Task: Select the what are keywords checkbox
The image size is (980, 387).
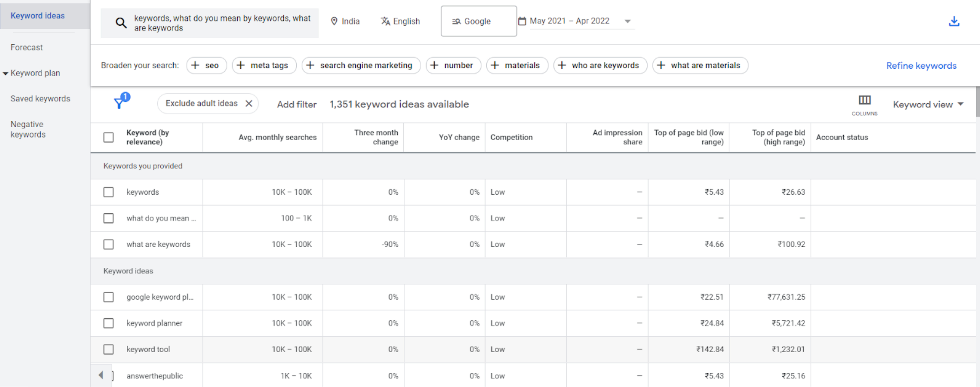Action: [x=108, y=244]
